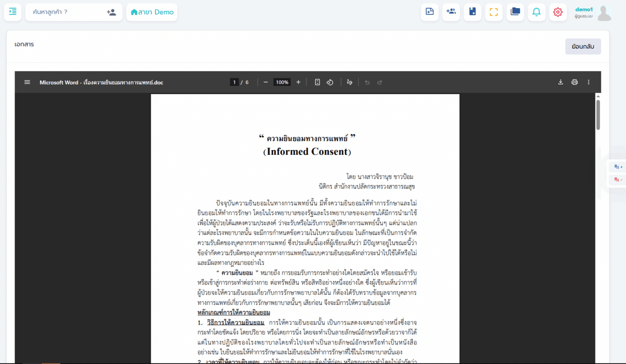The height and width of the screenshot is (364, 626).
Task: Rotate the PDF counterclockwise
Action: click(x=331, y=82)
